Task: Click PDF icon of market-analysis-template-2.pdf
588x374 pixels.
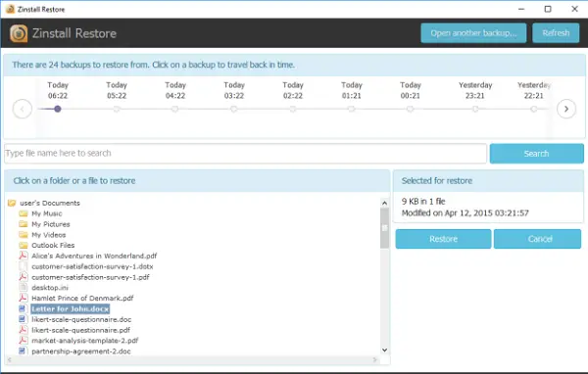Action: [x=24, y=341]
